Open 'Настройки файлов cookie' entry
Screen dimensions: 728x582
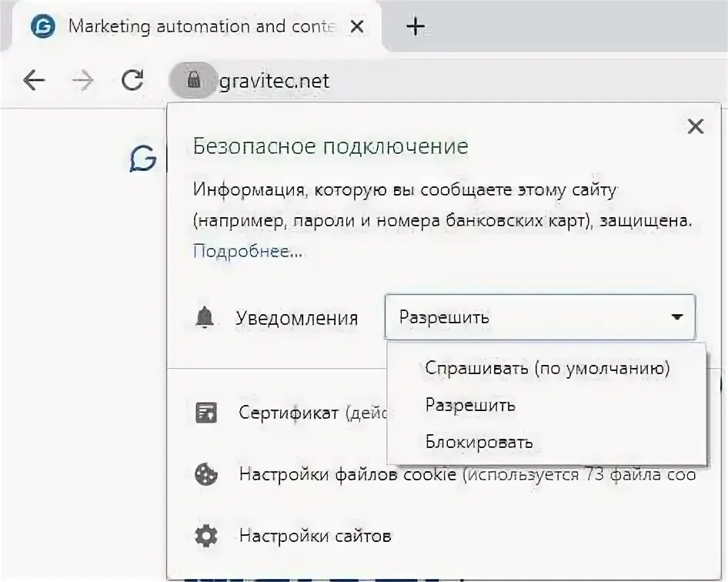348,475
